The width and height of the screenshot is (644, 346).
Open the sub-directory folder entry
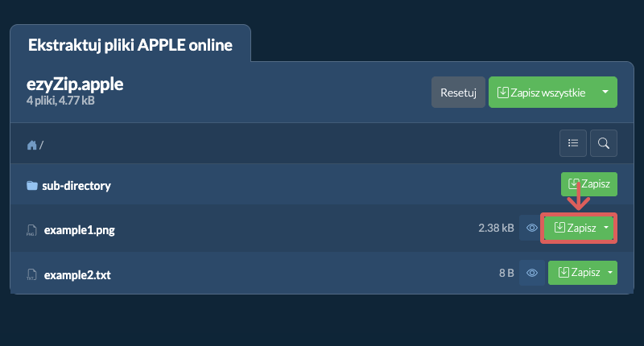click(76, 186)
